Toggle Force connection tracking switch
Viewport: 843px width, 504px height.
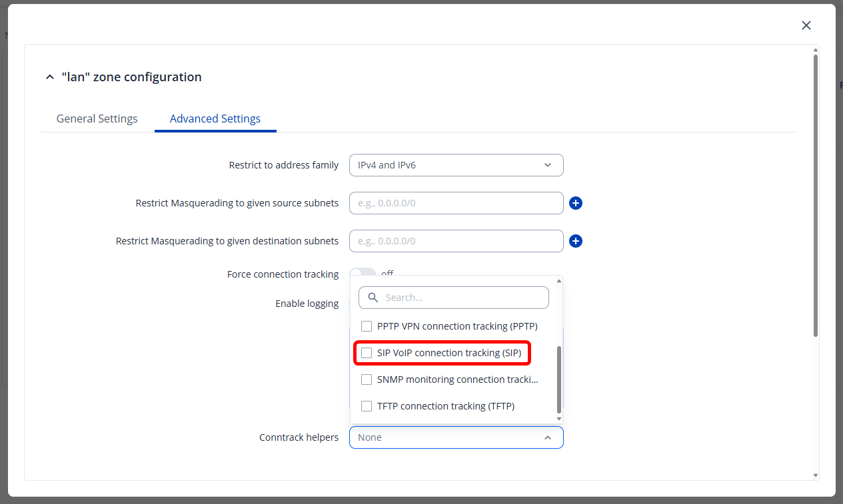[x=362, y=274]
